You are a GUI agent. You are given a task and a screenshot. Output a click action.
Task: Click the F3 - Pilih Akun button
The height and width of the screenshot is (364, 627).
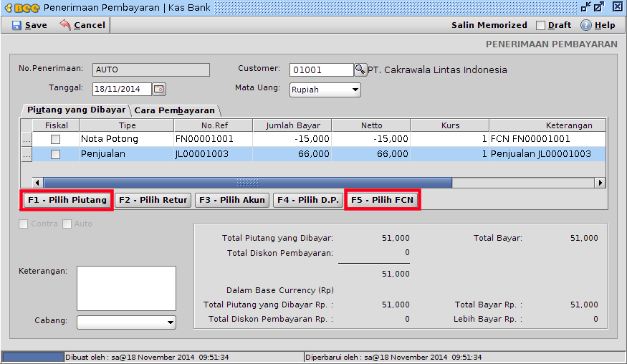point(232,200)
